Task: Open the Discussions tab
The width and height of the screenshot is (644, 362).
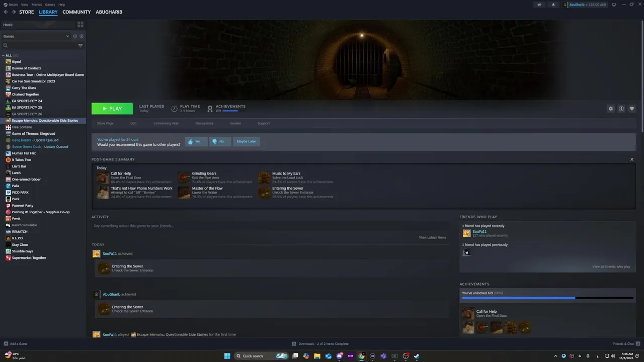Action: click(204, 123)
